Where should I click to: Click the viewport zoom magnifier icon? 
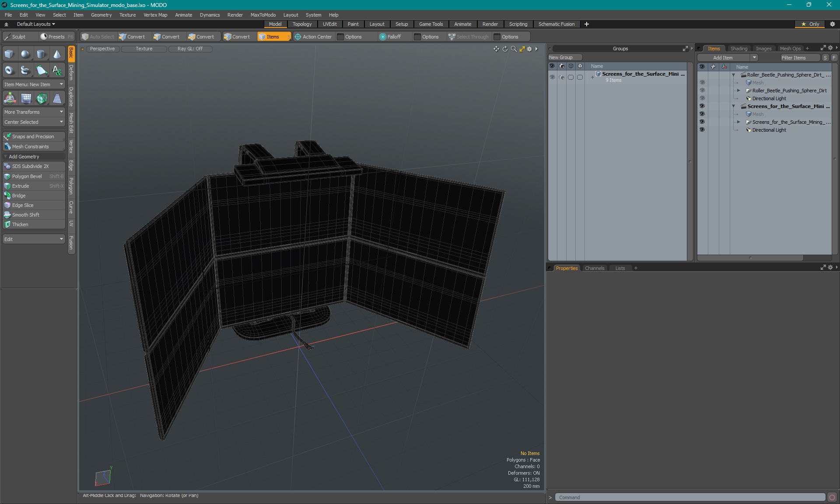514,49
